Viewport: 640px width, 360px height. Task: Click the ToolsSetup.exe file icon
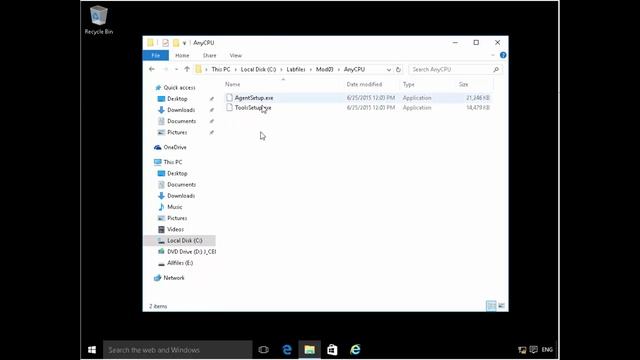(x=229, y=107)
